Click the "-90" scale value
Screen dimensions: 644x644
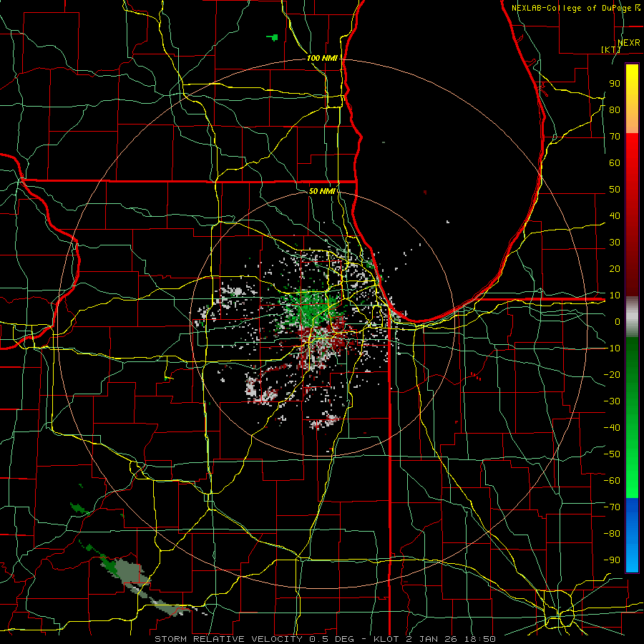612,560
